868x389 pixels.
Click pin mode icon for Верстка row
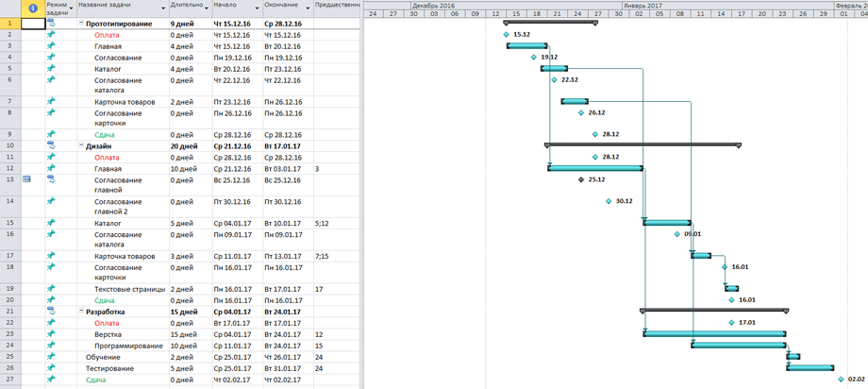pos(51,333)
